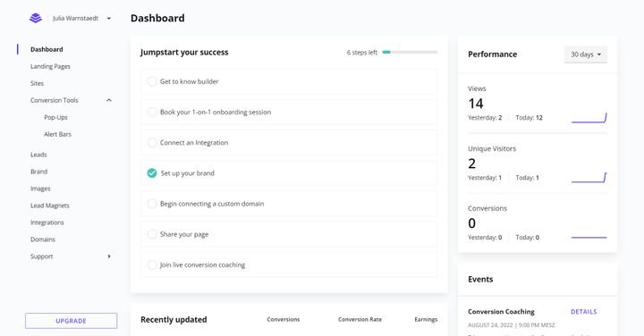Screen dimensions: 644x336
Task: Tick the Get to know builder circle
Action: point(152,81)
